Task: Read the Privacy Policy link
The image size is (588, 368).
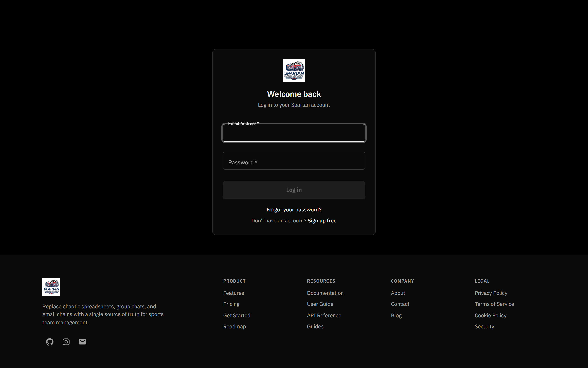Action: [x=491, y=293]
